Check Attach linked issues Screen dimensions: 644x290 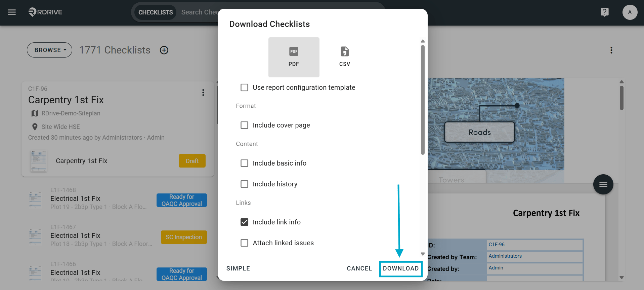coord(244,243)
